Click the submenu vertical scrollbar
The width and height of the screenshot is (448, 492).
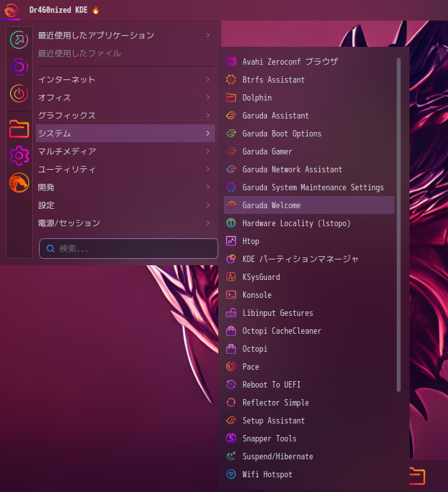[399, 225]
